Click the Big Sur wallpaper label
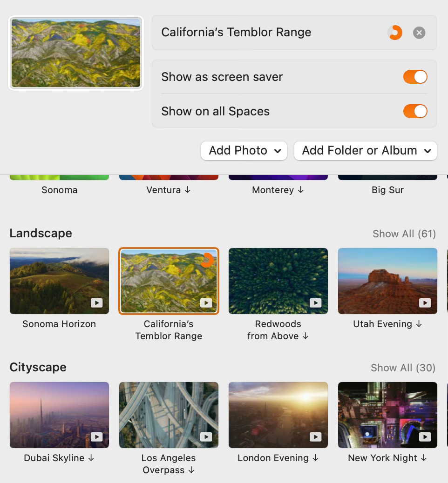The image size is (448, 483). (x=387, y=190)
